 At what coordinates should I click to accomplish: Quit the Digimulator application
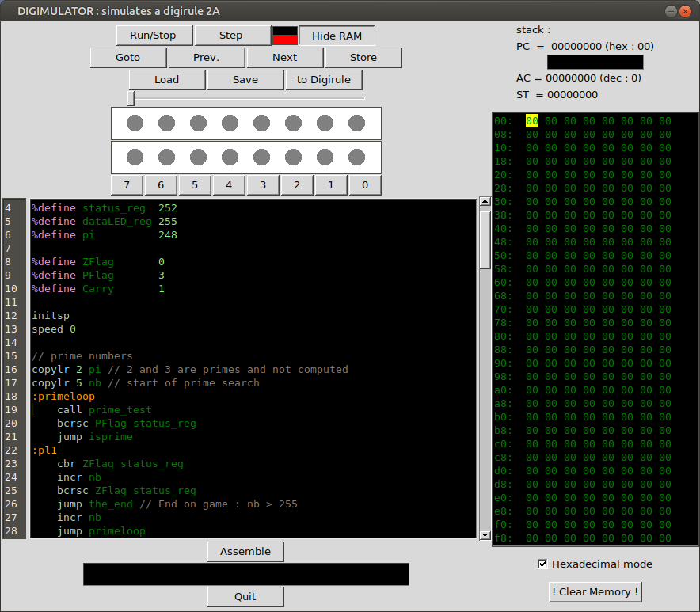click(x=245, y=597)
